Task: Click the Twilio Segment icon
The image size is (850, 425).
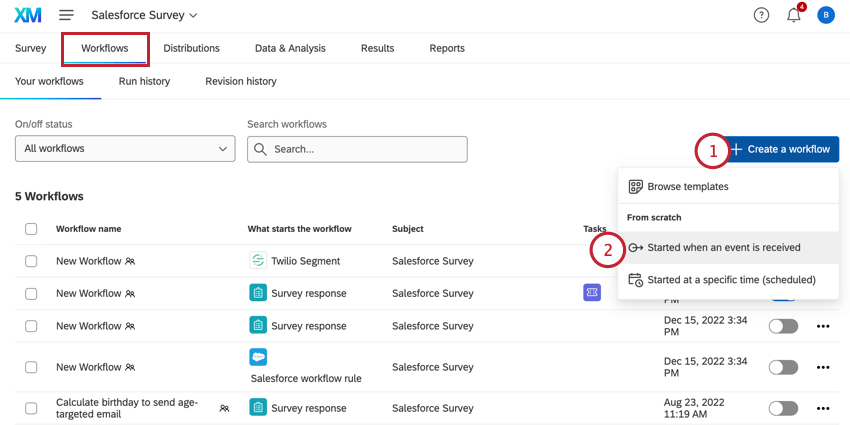Action: 257,261
